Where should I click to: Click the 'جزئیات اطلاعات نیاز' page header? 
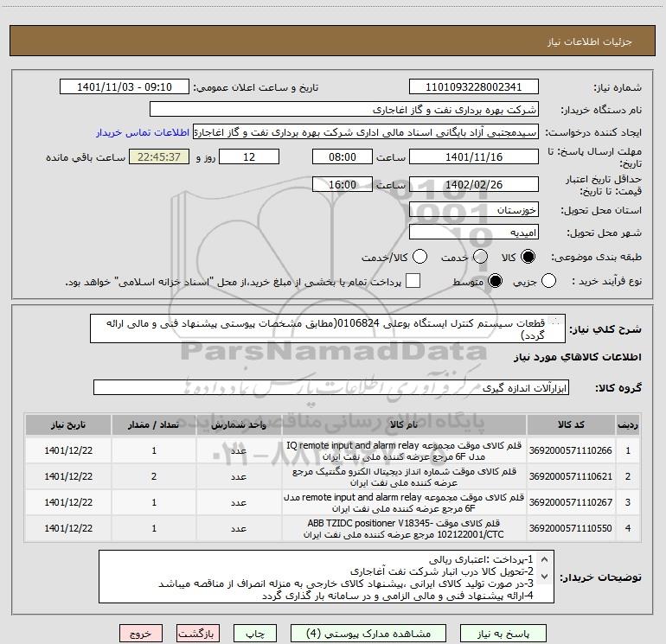590,41
